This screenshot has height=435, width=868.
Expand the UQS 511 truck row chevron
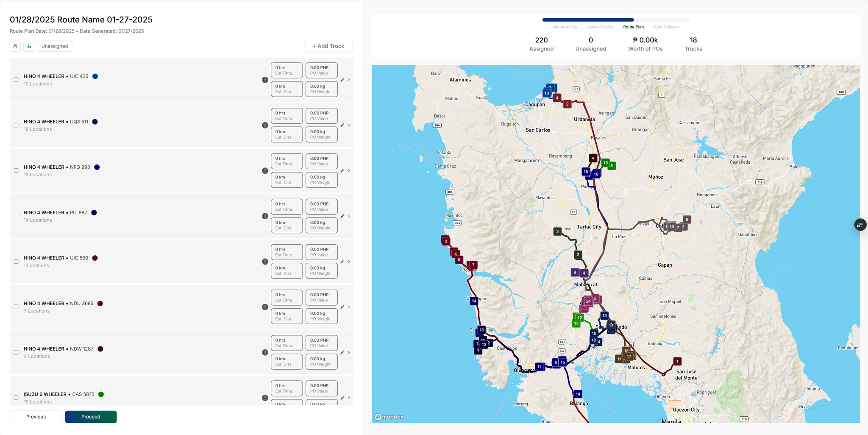click(349, 125)
